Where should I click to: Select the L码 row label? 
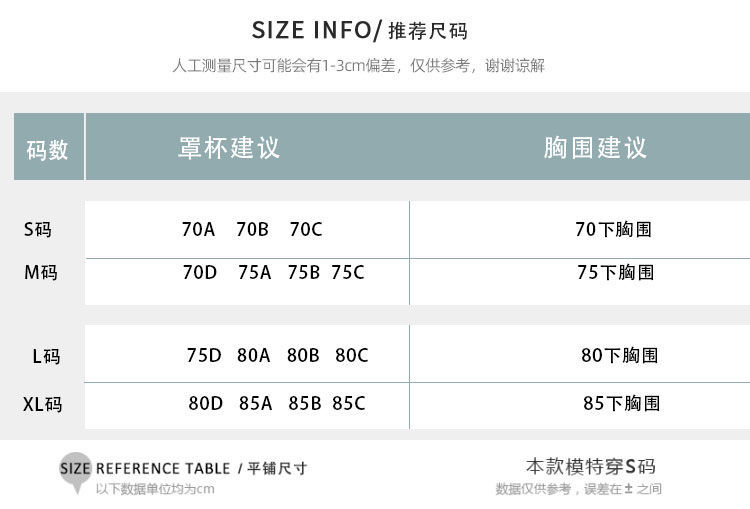point(46,356)
